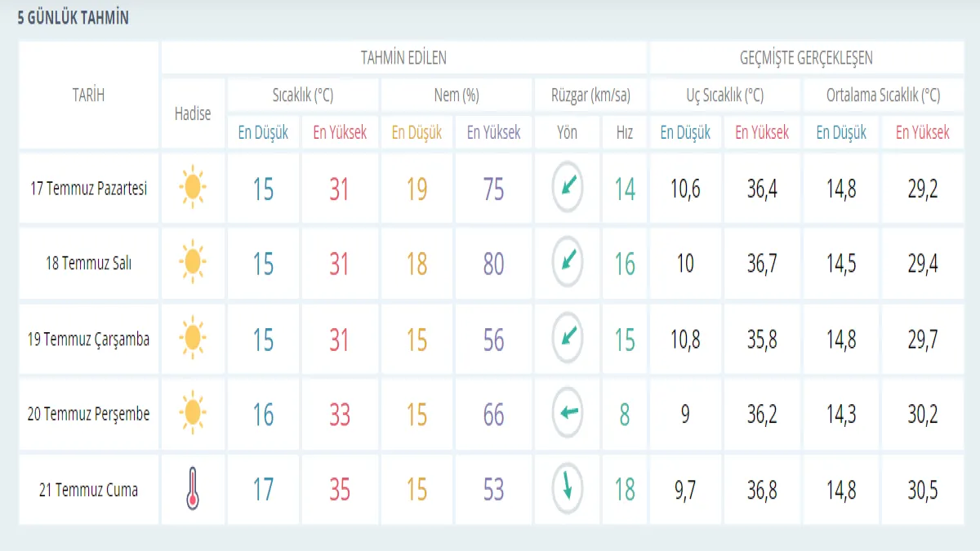Click the 17 Temmuz Pazartesi date cell
This screenshot has height=551, width=980.
click(x=88, y=189)
